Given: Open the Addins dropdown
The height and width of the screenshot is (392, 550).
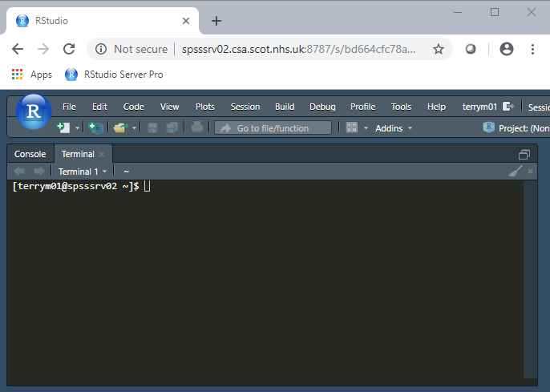Looking at the screenshot, I should click(394, 128).
